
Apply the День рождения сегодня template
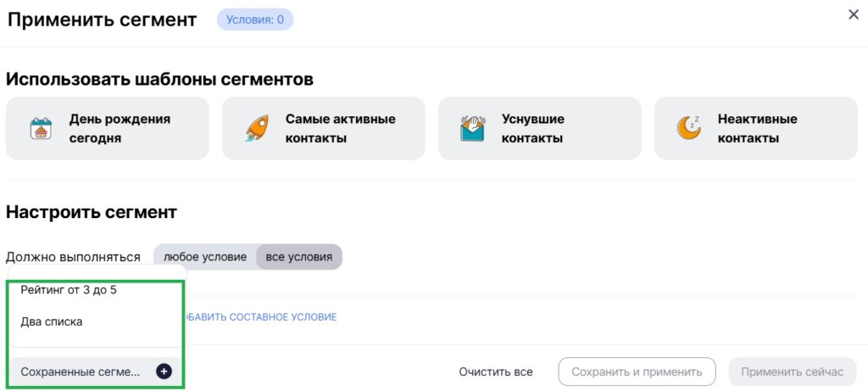[x=108, y=129]
